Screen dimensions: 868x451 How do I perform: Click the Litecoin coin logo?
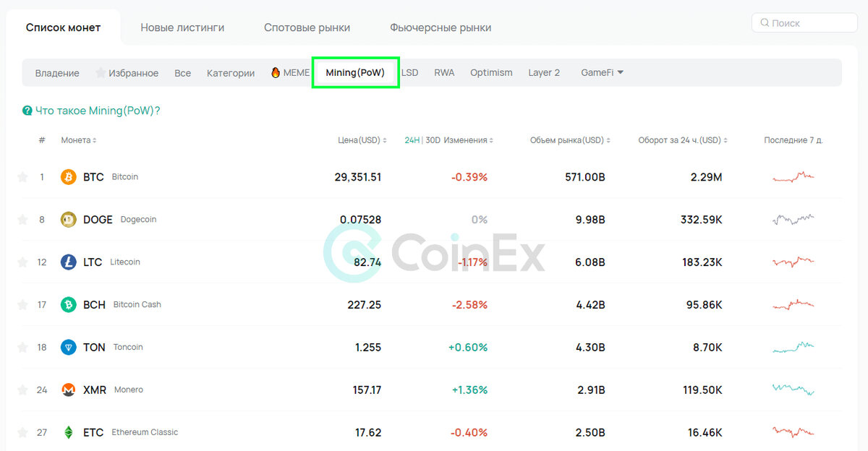pos(69,262)
